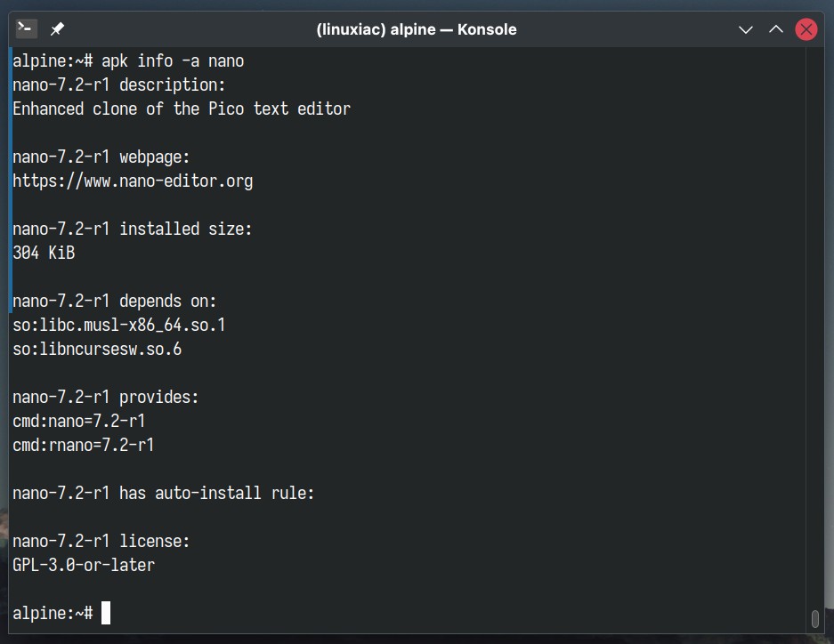The width and height of the screenshot is (834, 644).
Task: Close the Konsole window with red button
Action: [x=806, y=29]
